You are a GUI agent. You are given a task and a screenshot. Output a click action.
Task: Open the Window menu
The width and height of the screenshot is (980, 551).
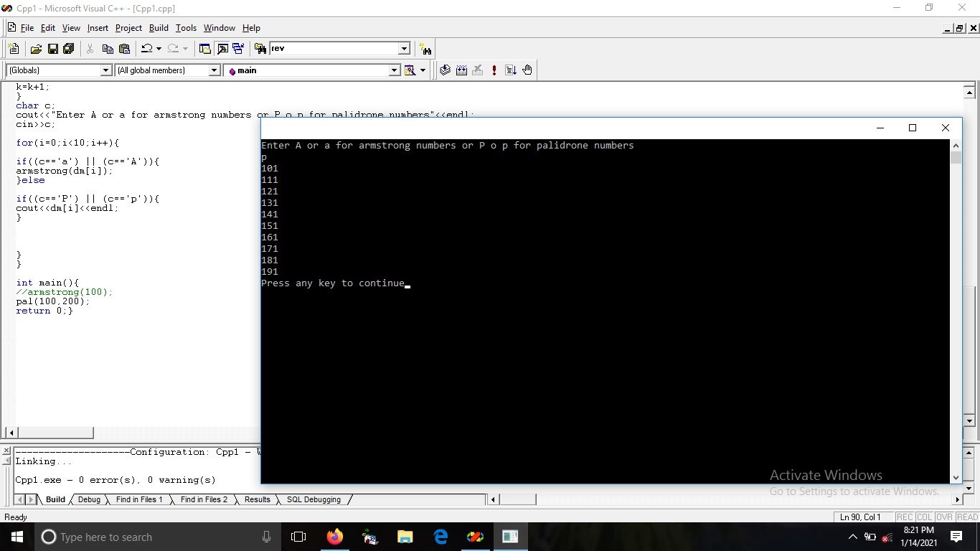[x=219, y=28]
